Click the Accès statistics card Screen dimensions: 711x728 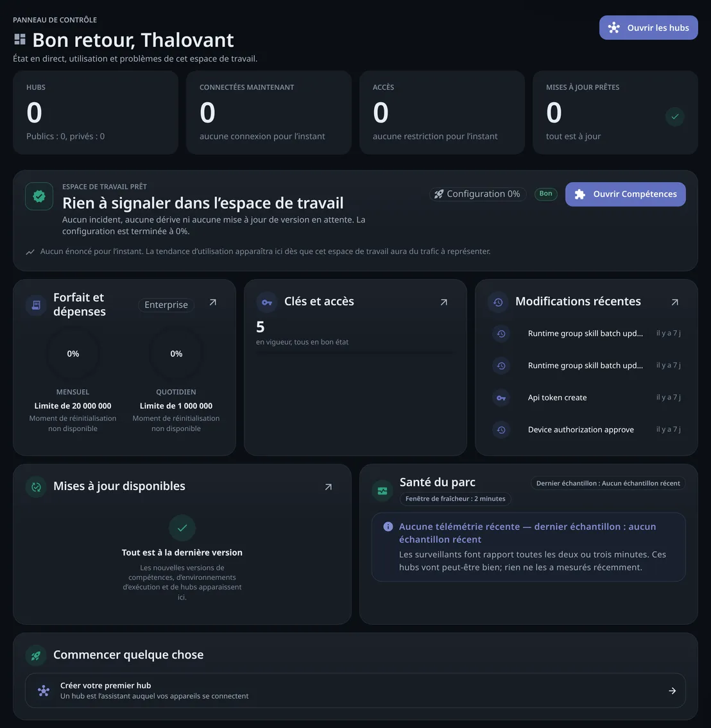(x=442, y=112)
